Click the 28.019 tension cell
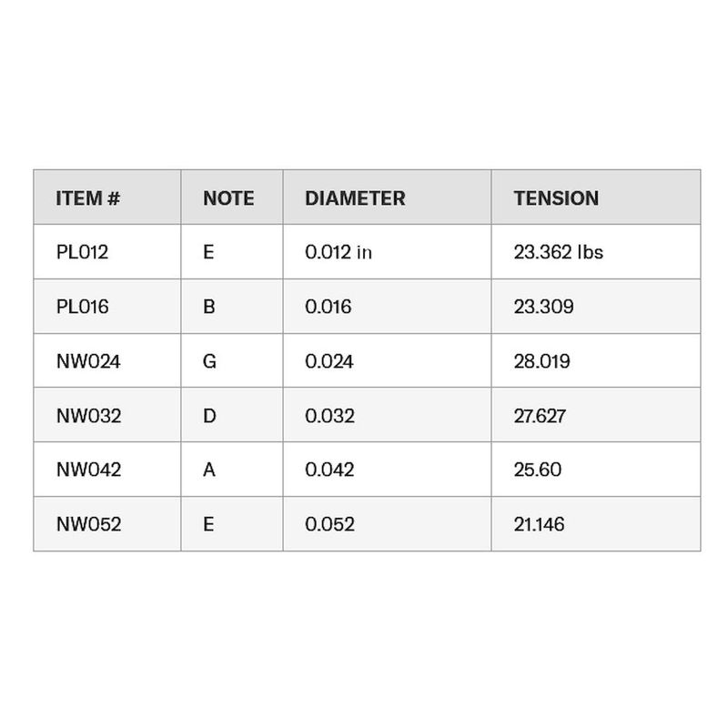728x728 pixels. 596,360
